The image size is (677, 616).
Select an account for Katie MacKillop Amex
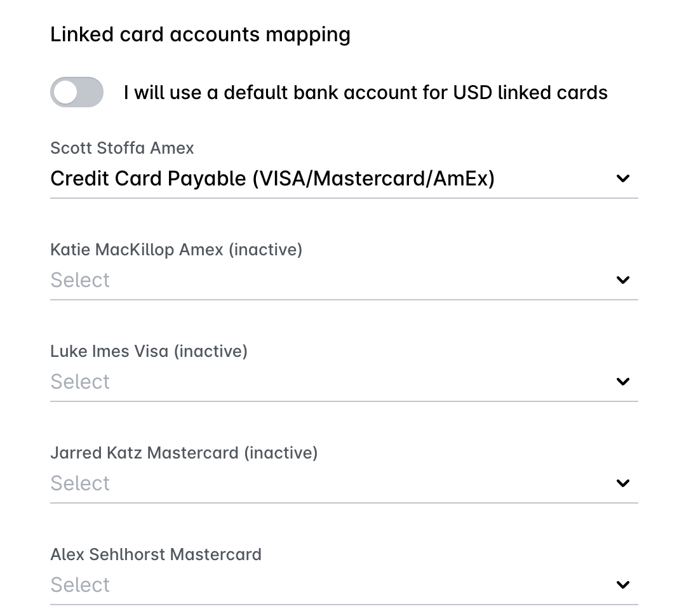click(344, 280)
